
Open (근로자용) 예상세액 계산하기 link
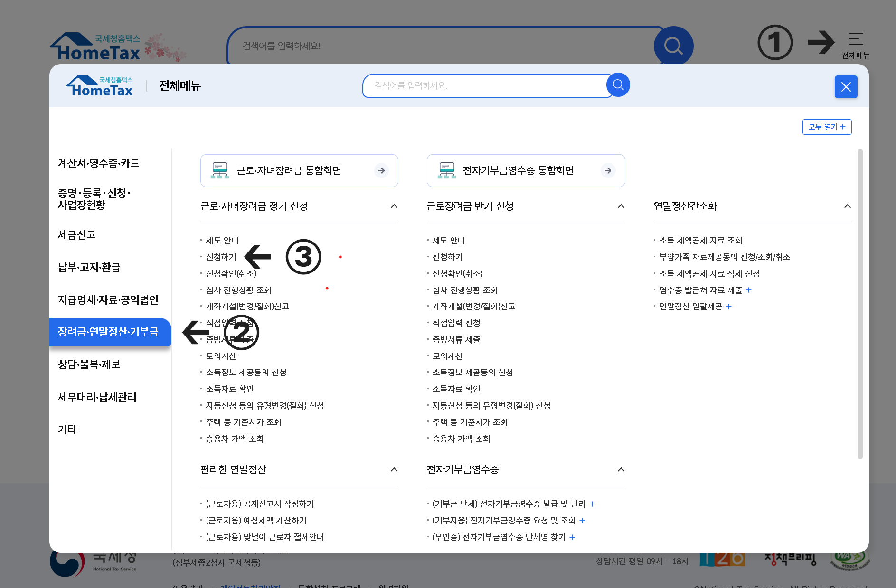pos(256,521)
